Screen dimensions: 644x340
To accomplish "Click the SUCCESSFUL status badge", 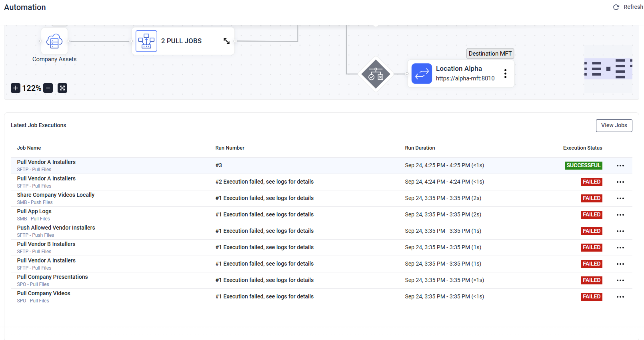I will [x=583, y=166].
